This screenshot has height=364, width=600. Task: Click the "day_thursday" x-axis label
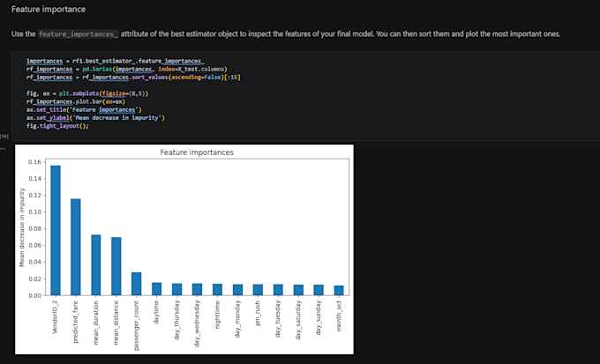point(176,320)
